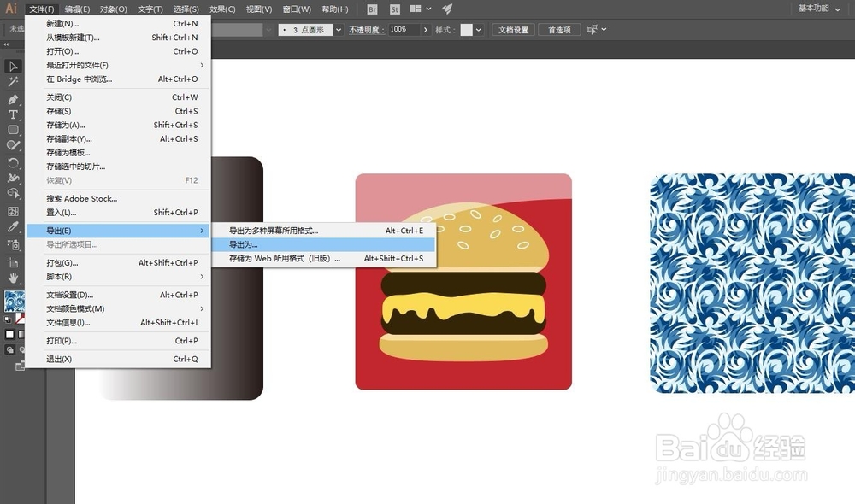Screen dimensions: 855x504
Task: Click the GPU performance rocket icon
Action: click(447, 9)
